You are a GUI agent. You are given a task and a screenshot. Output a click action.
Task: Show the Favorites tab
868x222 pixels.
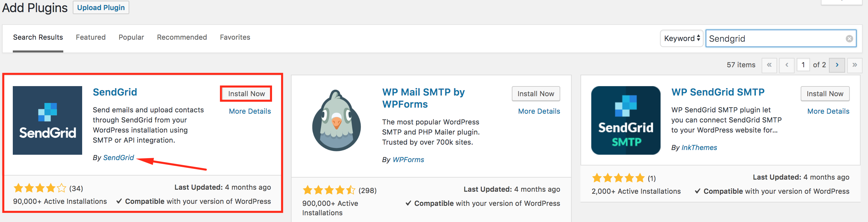tap(235, 37)
